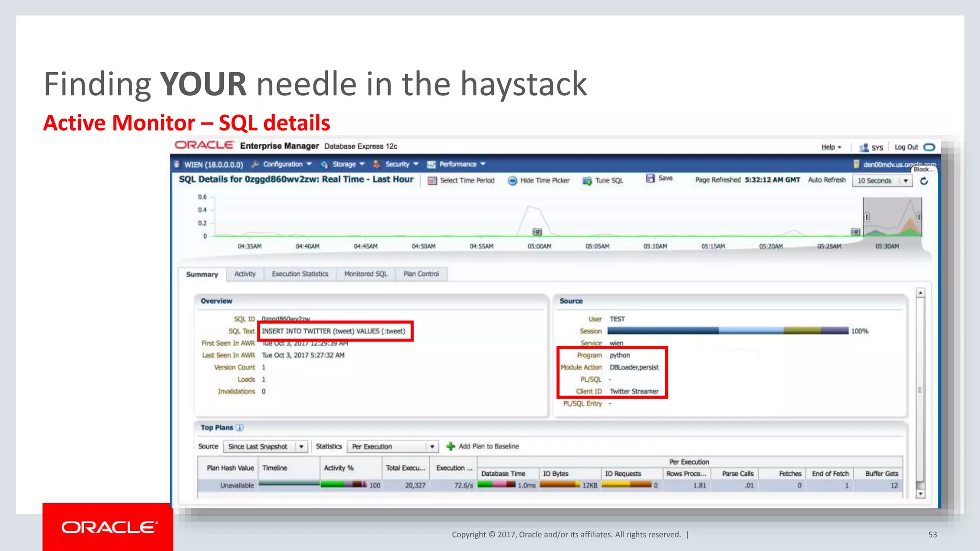The height and width of the screenshot is (551, 980).
Task: Click the Unavailable plan row
Action: click(550, 485)
